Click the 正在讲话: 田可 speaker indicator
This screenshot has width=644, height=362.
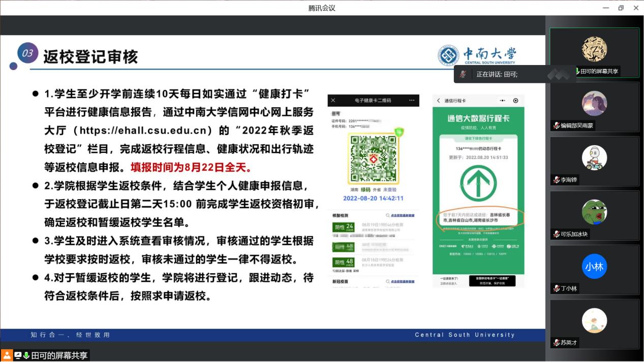[x=497, y=75]
